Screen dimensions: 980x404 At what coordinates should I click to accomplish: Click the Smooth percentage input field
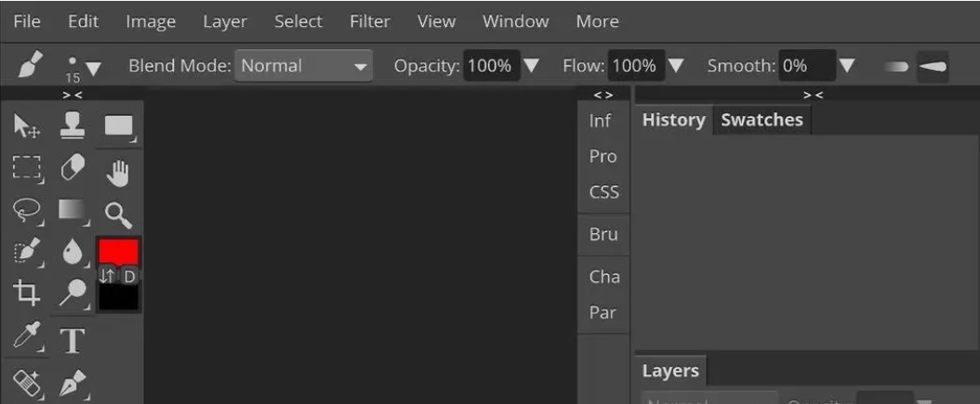[804, 66]
